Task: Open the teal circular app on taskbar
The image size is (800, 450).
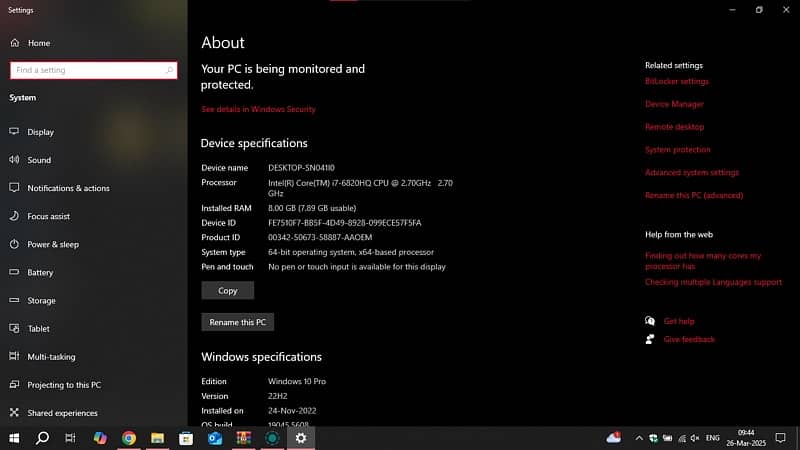Action: [272, 438]
